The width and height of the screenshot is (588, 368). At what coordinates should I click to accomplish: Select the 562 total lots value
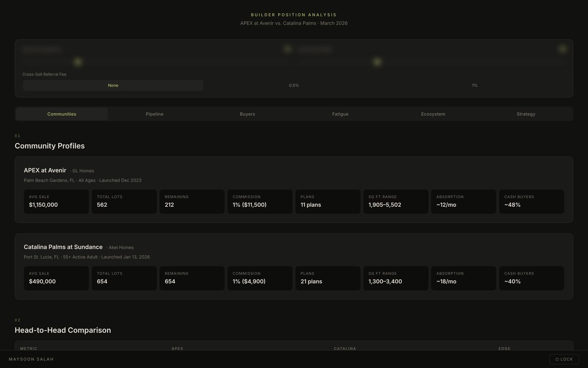coord(102,205)
